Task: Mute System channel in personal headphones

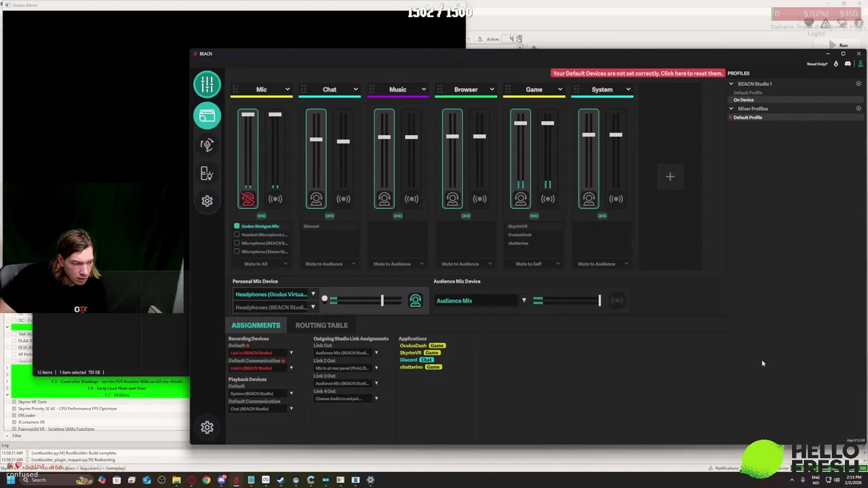Action: click(x=589, y=199)
